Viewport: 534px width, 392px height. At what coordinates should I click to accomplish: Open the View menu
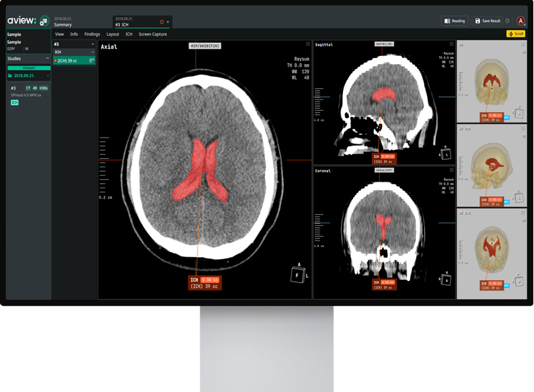tap(59, 34)
